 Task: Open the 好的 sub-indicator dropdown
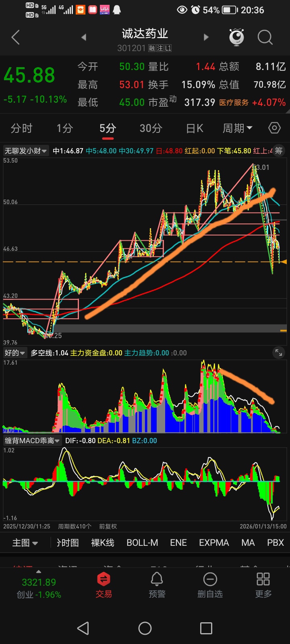(x=15, y=353)
